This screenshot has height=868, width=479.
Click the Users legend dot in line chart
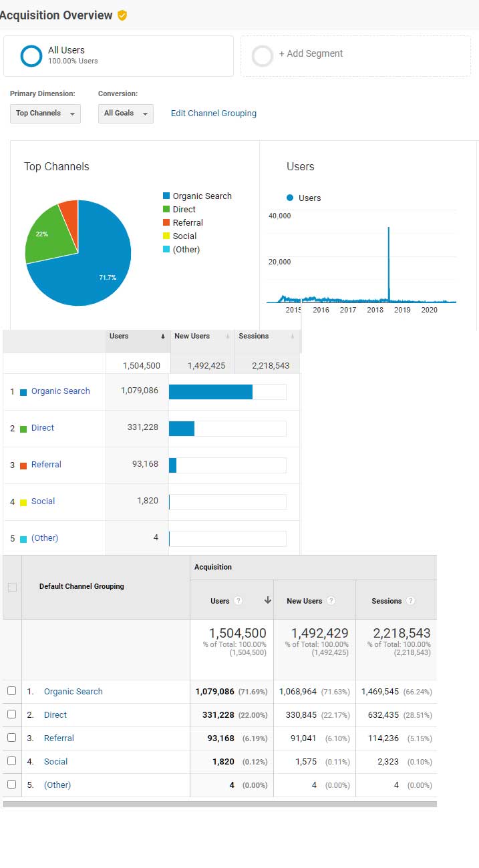tap(290, 198)
